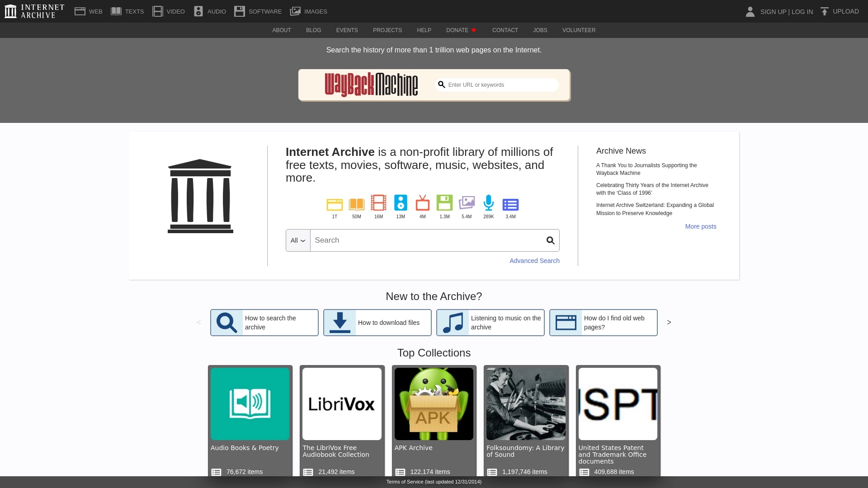Open Advanced Search
Screen dimensions: 868x488
[534, 261]
